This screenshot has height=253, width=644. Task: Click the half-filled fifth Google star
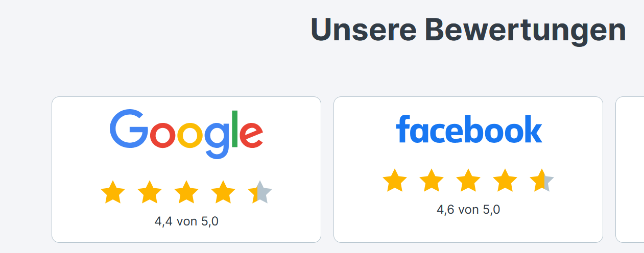[260, 193]
